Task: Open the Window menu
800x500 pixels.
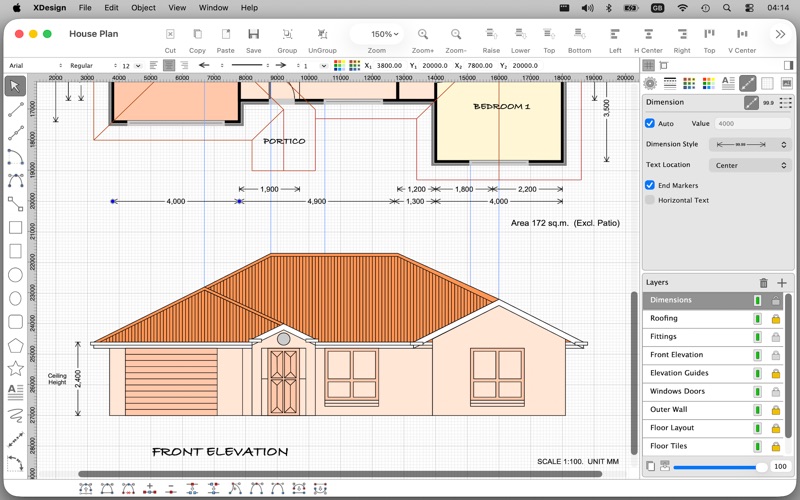Action: [213, 8]
